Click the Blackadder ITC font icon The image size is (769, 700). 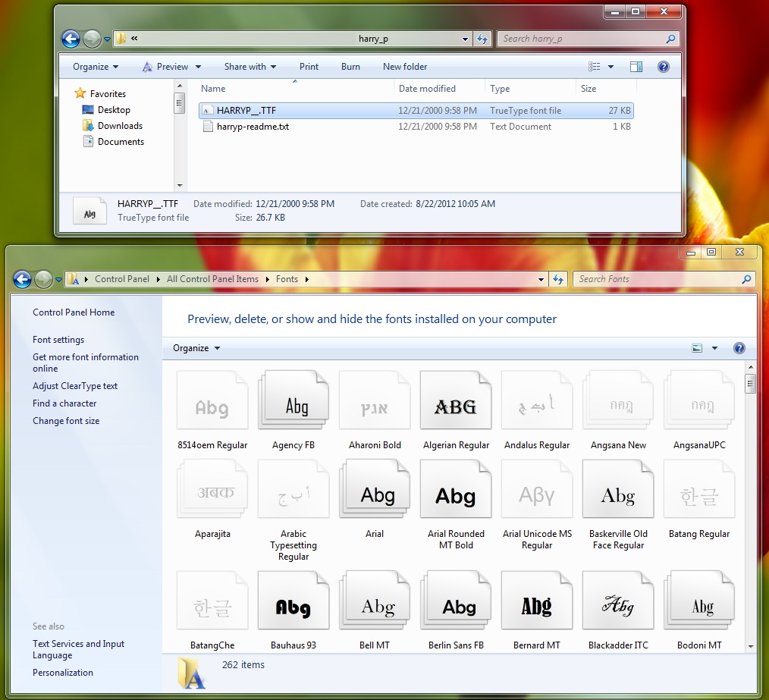[617, 600]
